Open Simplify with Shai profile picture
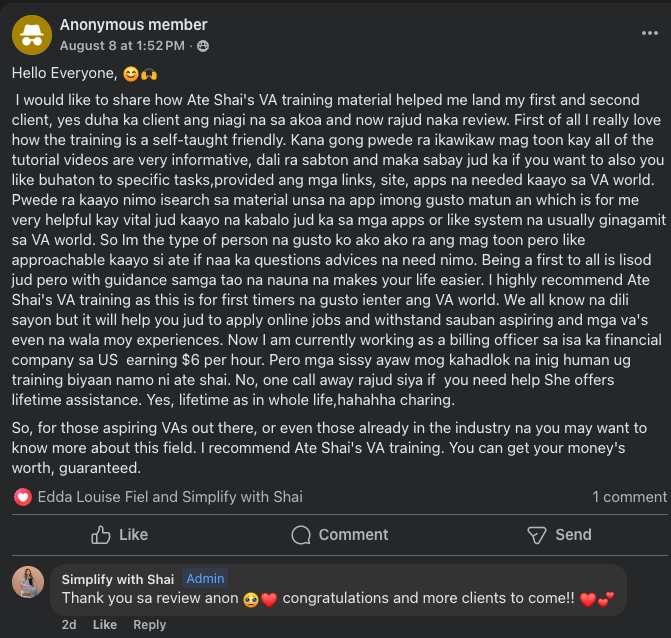 click(28, 582)
